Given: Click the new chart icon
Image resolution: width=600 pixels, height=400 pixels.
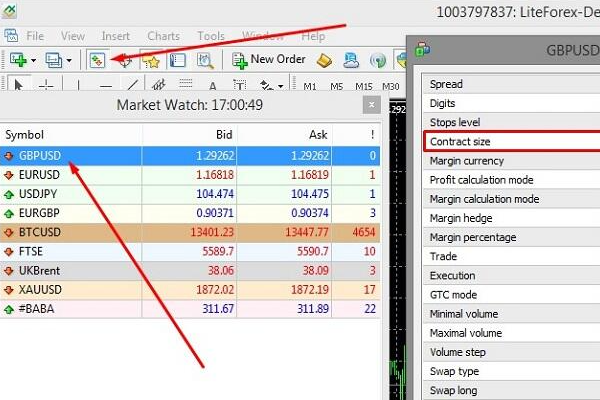Looking at the screenshot, I should coord(18,60).
